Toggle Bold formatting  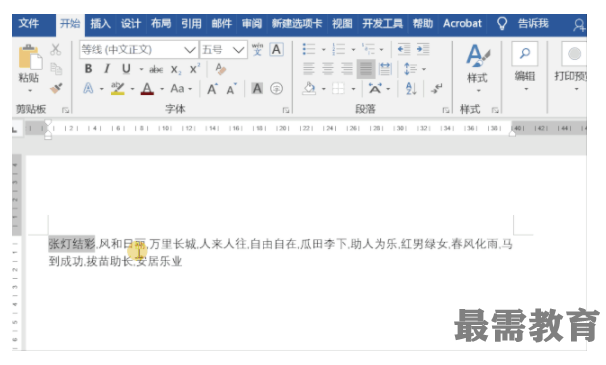[x=88, y=69]
